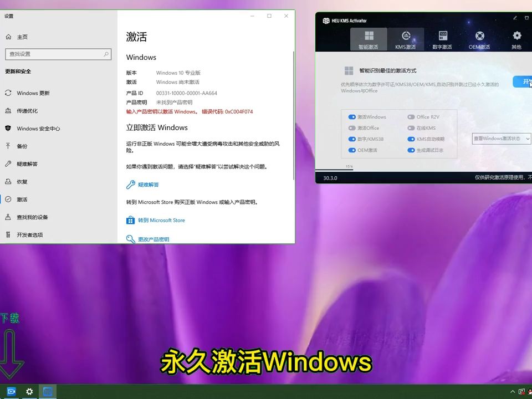Show hidden tray icons chevron

(513, 392)
